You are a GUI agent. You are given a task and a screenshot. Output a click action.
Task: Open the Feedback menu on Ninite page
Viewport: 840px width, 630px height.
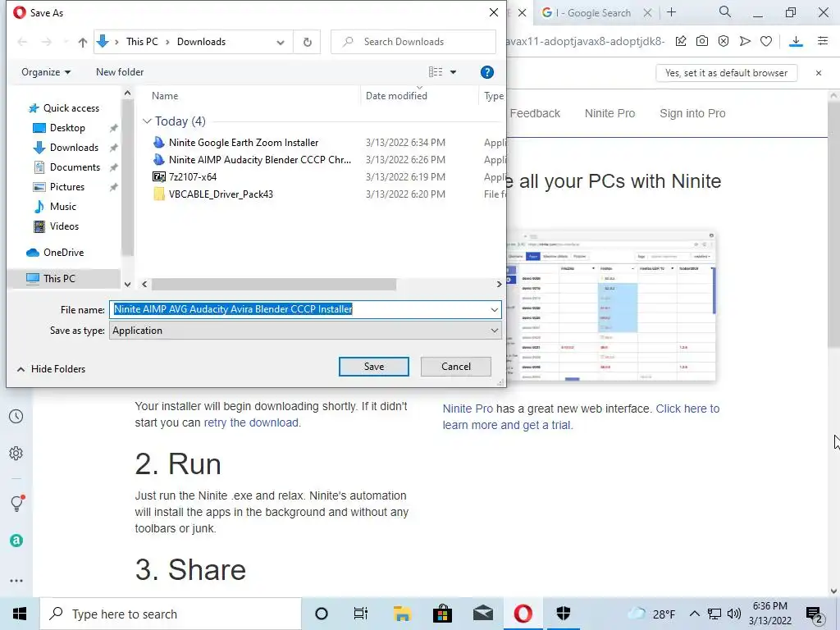535,113
